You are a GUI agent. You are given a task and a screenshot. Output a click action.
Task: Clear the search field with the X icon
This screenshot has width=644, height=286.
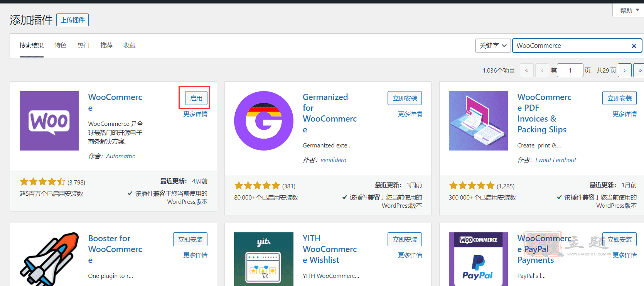pyautogui.click(x=634, y=46)
